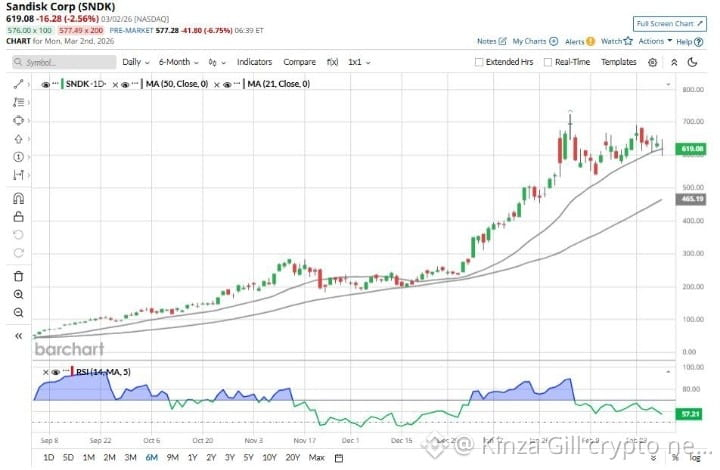Enable the Extended Hrs checkbox
Viewport: 720px width, 470px height.
[479, 62]
